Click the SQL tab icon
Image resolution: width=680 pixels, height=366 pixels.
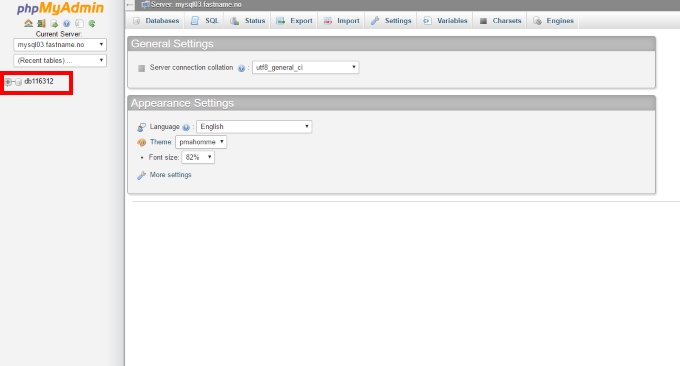pyautogui.click(x=195, y=21)
